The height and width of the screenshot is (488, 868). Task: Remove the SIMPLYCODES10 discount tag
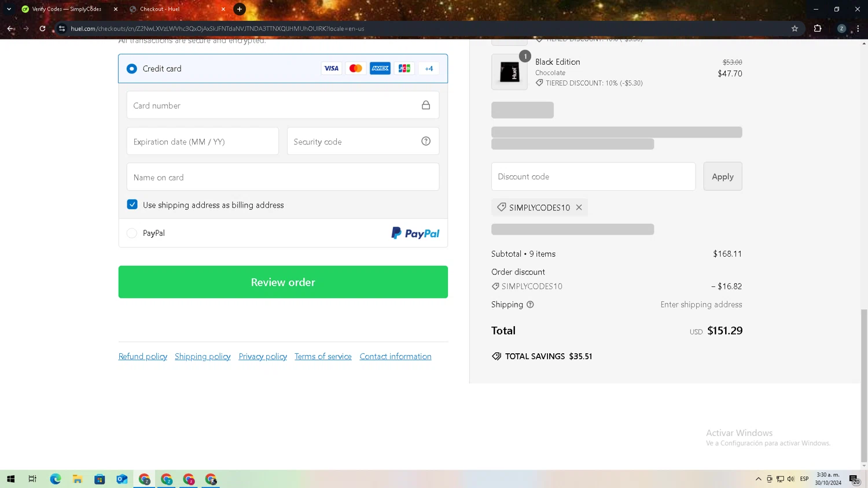pyautogui.click(x=579, y=208)
